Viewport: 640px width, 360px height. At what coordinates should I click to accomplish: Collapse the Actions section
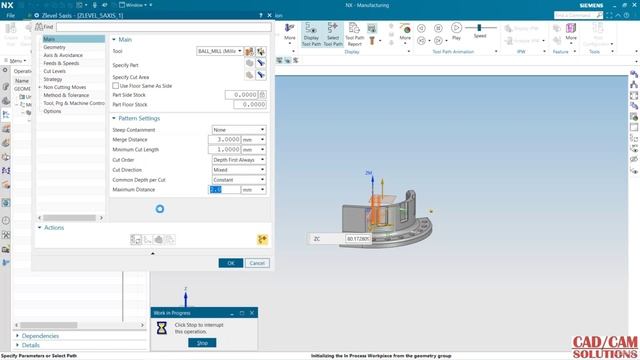[x=40, y=228]
